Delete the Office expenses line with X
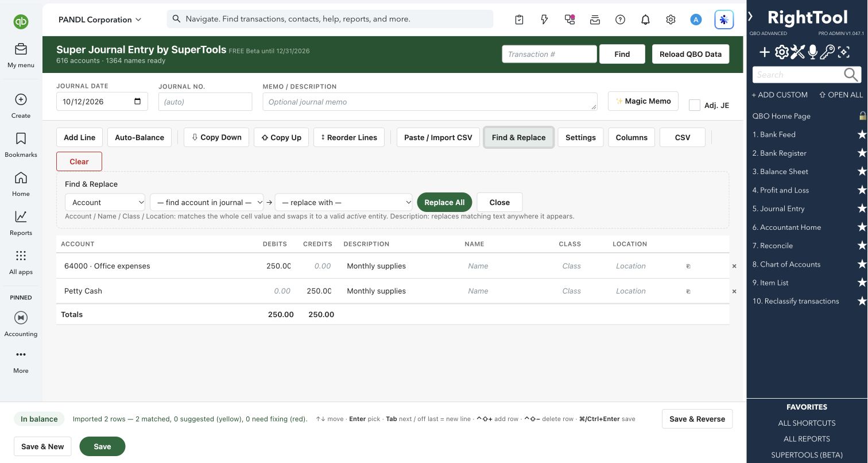The width and height of the screenshot is (868, 463). (x=734, y=267)
